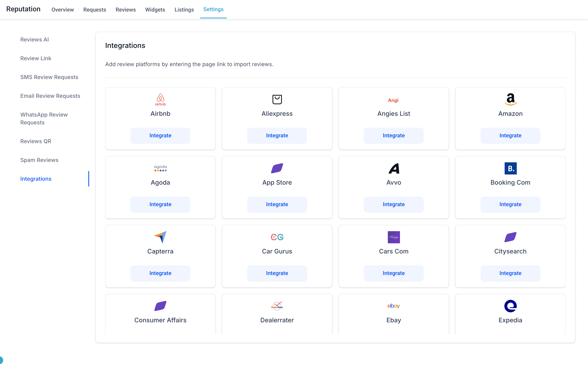Viewport: 588px width, 372px height.
Task: Click the Ebay card name
Action: pyautogui.click(x=394, y=320)
